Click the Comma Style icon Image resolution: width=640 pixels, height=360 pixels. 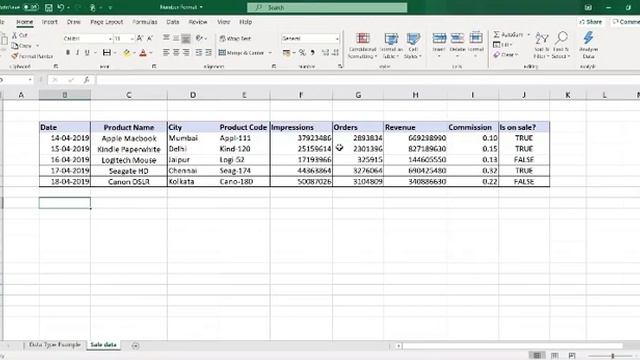312,52
